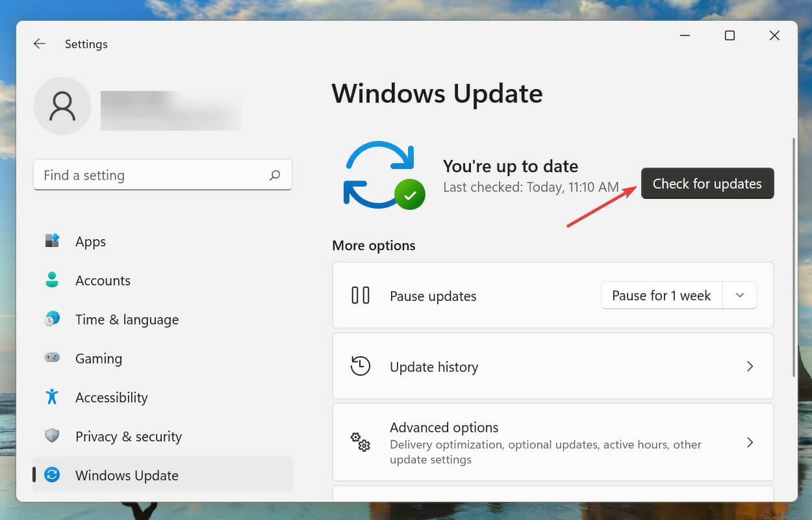Minimize the Settings window
This screenshot has height=520, width=812.
click(x=685, y=36)
